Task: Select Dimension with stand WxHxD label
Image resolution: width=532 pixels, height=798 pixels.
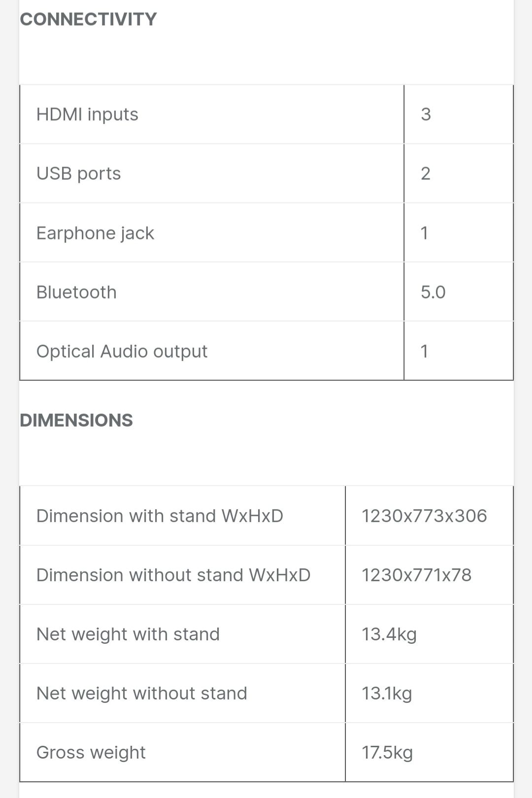Action: tap(160, 516)
